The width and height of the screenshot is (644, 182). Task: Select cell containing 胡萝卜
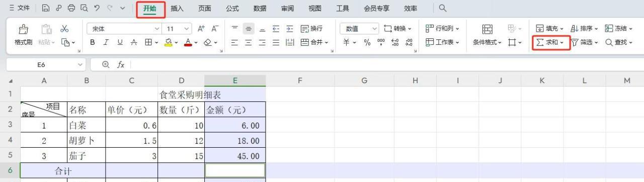click(86, 141)
